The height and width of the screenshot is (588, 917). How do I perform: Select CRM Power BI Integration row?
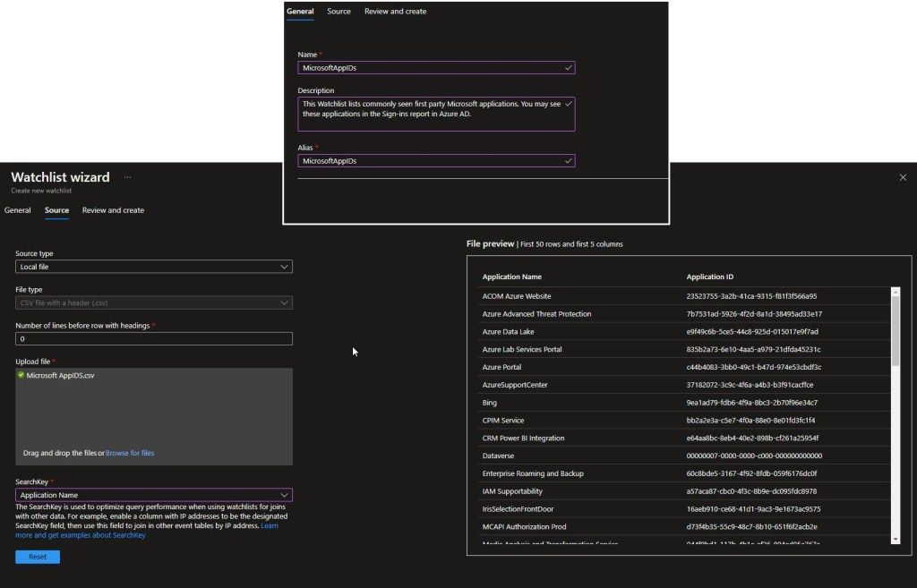pos(683,438)
